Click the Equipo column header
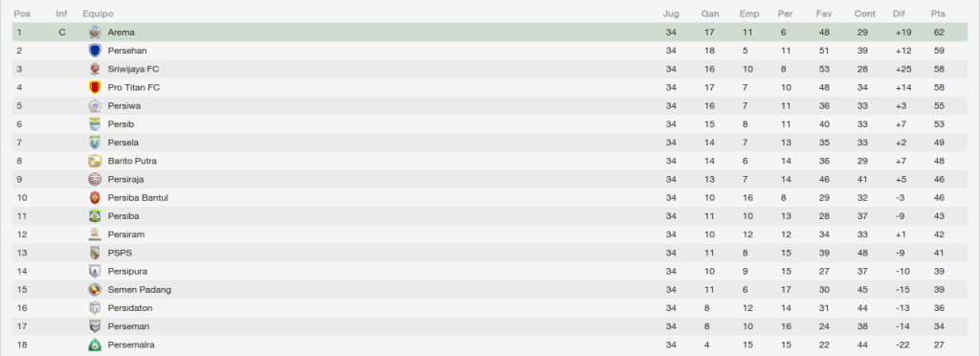Viewport: 980px width, 356px height. tap(99, 13)
